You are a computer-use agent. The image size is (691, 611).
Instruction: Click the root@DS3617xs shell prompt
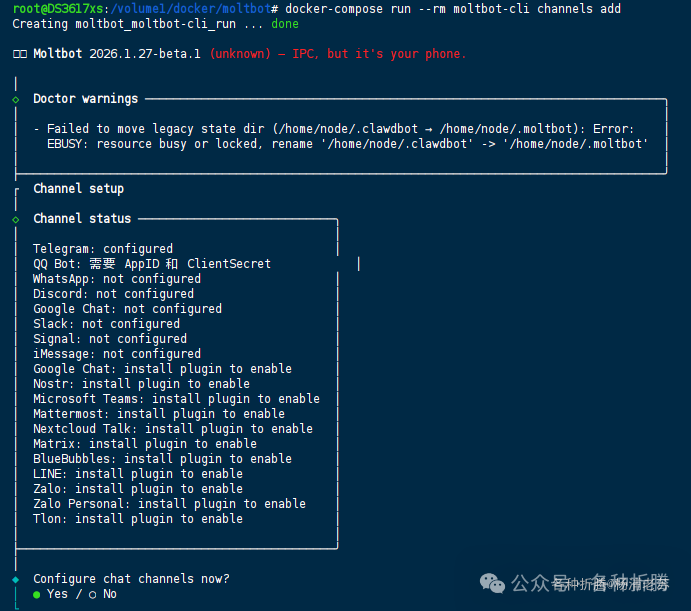(x=58, y=9)
